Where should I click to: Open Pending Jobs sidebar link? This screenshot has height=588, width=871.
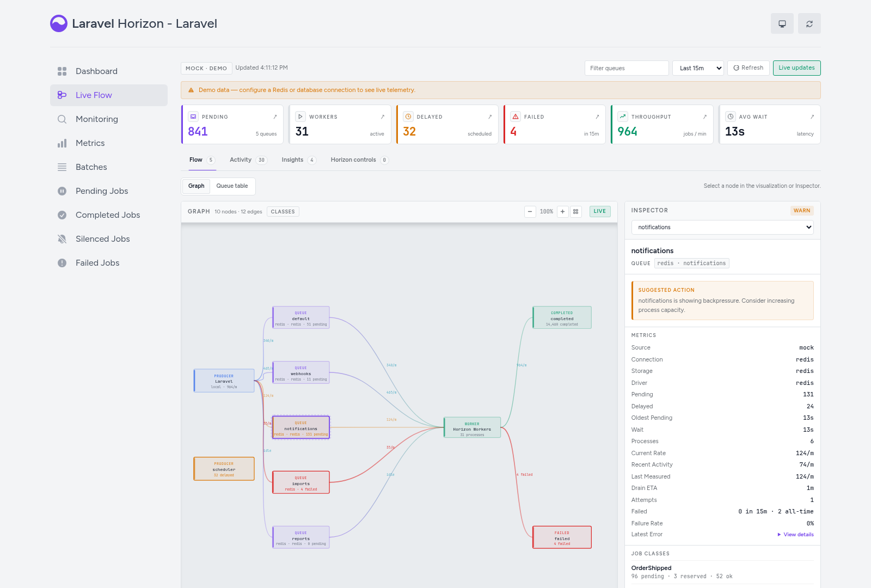pos(109,191)
